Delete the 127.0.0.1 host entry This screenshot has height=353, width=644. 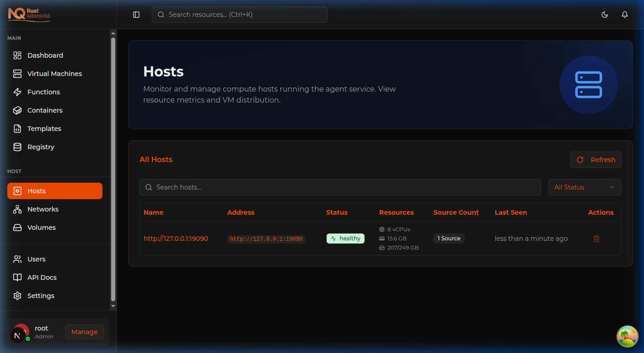596,238
